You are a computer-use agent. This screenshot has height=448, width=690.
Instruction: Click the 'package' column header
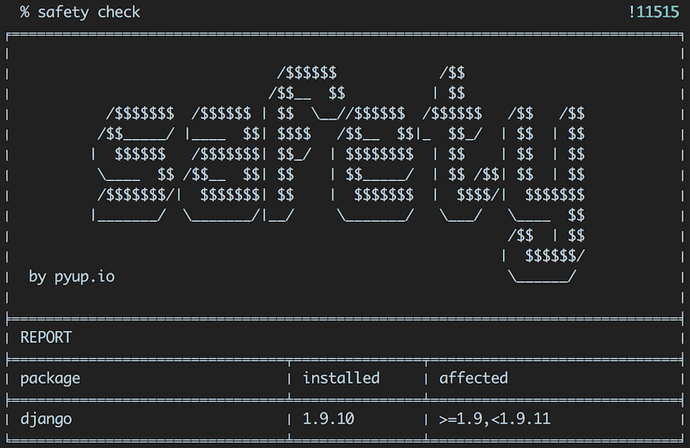coord(50,378)
